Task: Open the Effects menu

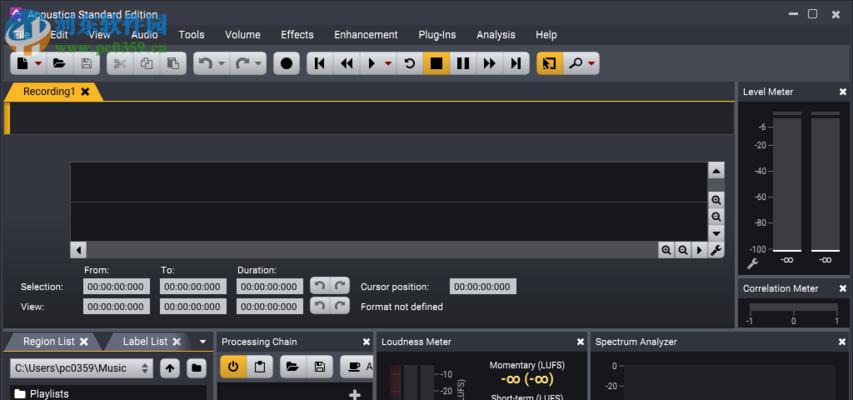Action: (x=297, y=34)
